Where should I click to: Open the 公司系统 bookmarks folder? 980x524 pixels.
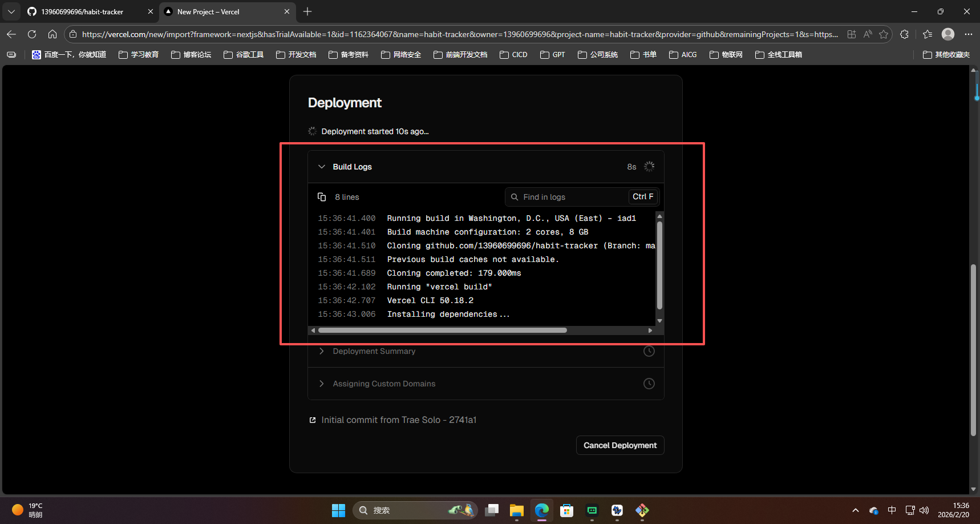[598, 55]
